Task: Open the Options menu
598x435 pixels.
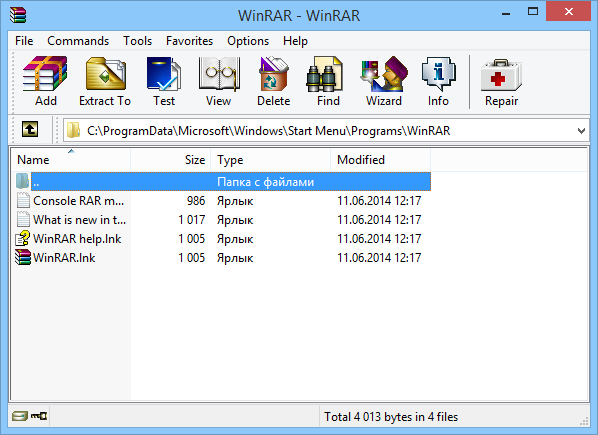Action: tap(248, 41)
